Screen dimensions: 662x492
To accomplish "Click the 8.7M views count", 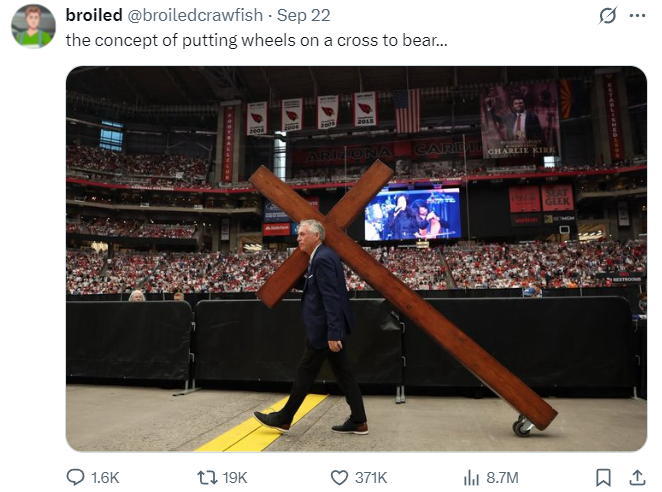I will pos(503,478).
